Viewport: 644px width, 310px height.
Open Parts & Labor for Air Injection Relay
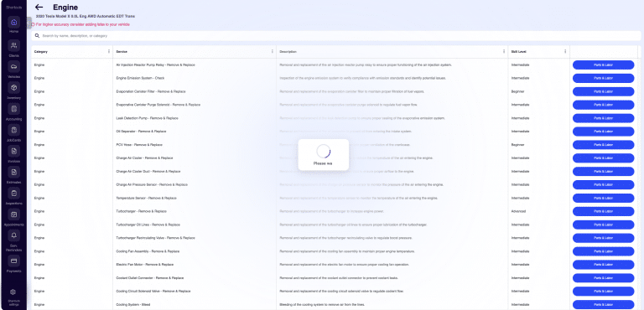(x=604, y=65)
